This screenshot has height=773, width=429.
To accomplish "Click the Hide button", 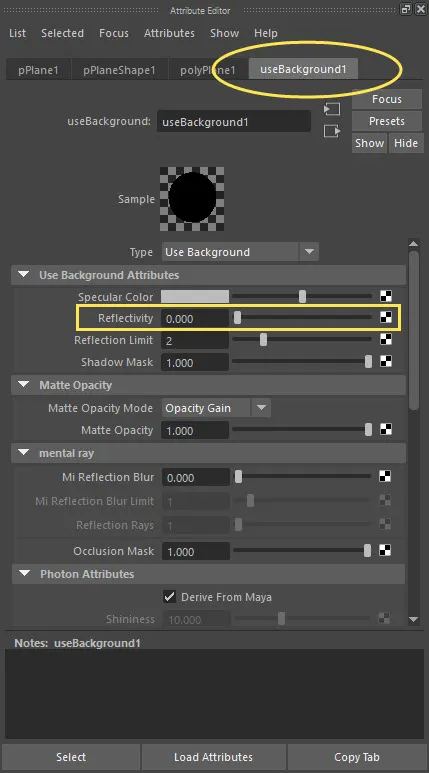I will click(406, 143).
